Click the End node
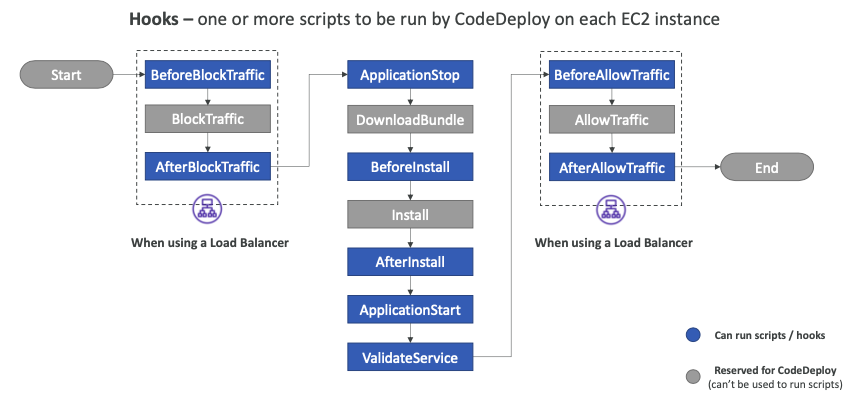Viewport: 848px width, 400px height. 767,167
